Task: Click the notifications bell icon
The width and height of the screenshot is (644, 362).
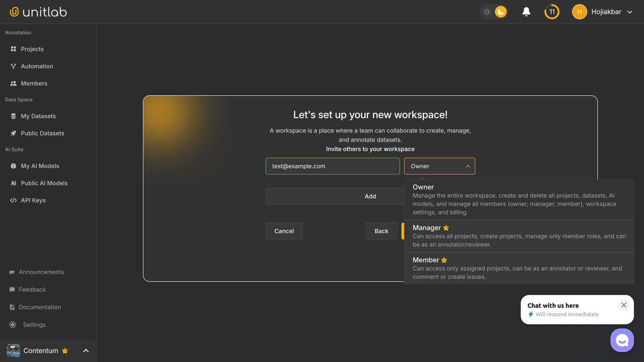Action: [x=526, y=12]
